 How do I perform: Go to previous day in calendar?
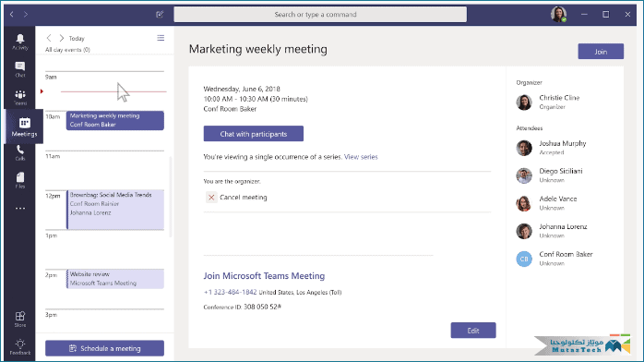[49, 38]
